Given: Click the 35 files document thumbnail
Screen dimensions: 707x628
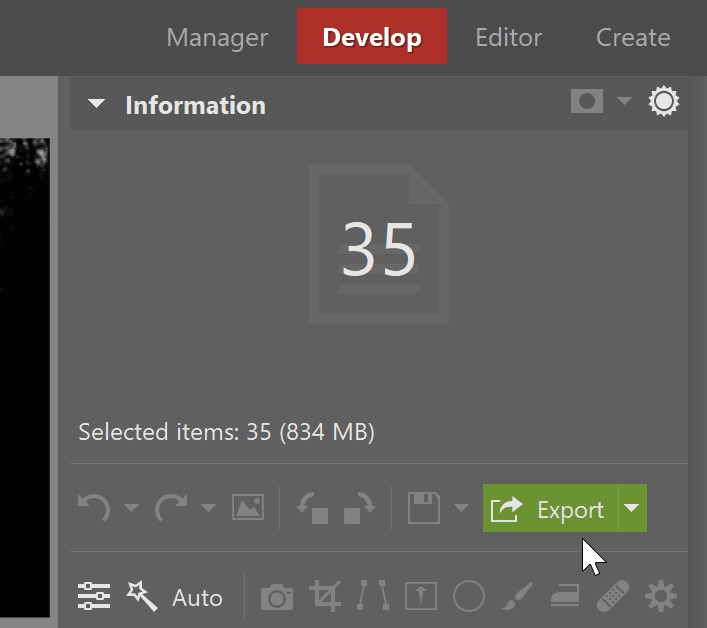Looking at the screenshot, I should coord(379,244).
